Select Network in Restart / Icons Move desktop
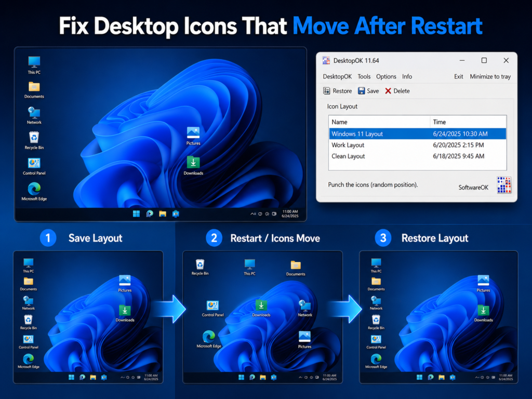 point(305,308)
